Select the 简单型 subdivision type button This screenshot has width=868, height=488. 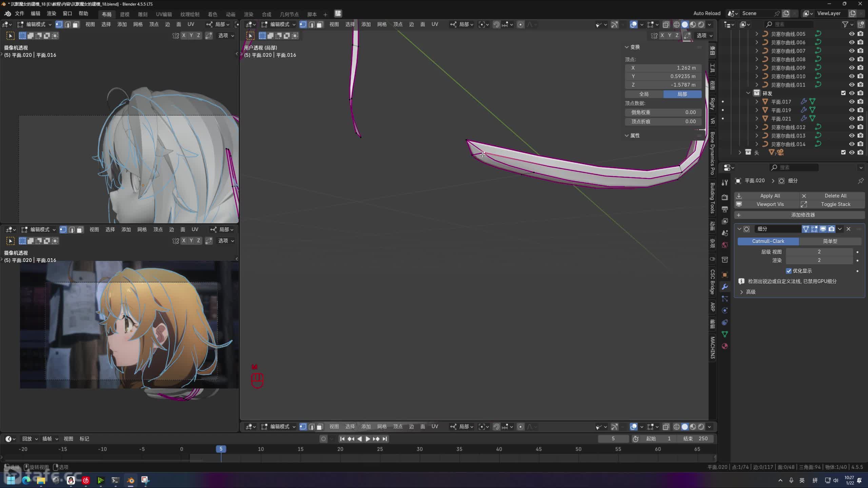click(x=830, y=241)
